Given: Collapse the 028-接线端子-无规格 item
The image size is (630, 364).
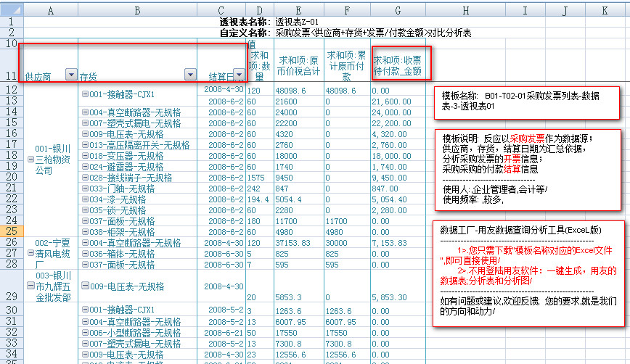Looking at the screenshot, I should [x=85, y=178].
